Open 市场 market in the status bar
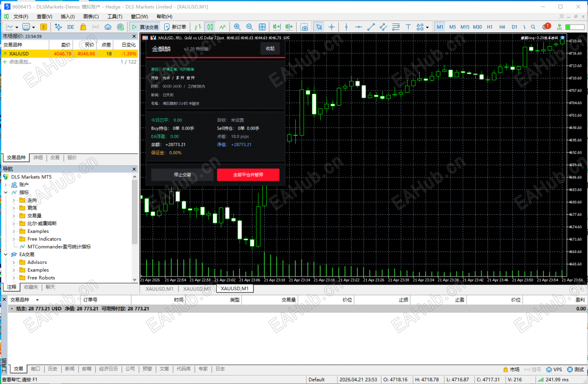 pos(511,369)
